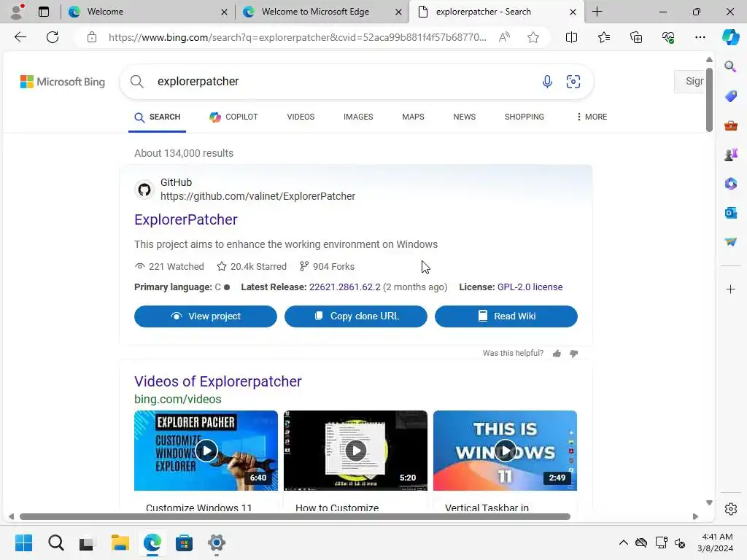Open the News results tab
Viewport: 747px width, 560px height.
tap(465, 117)
